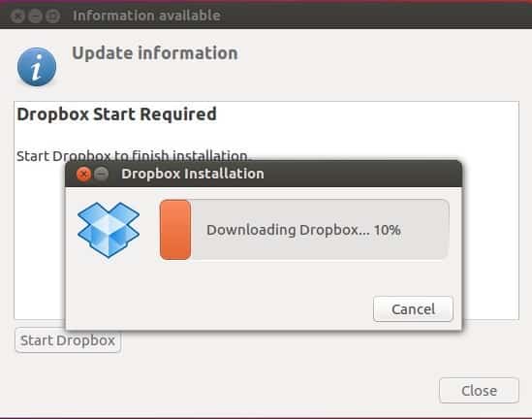The height and width of the screenshot is (419, 532).
Task: Minimize the Dropbox Installation dialog
Action: click(101, 174)
